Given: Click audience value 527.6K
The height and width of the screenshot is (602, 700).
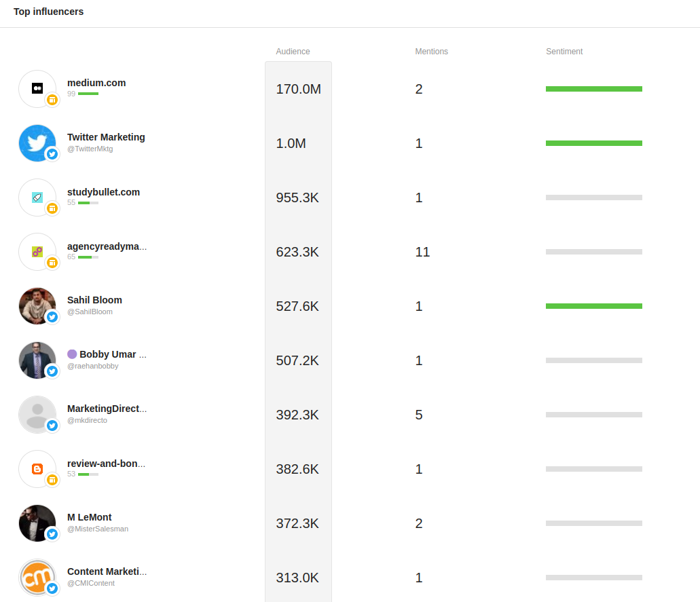Looking at the screenshot, I should (297, 307).
